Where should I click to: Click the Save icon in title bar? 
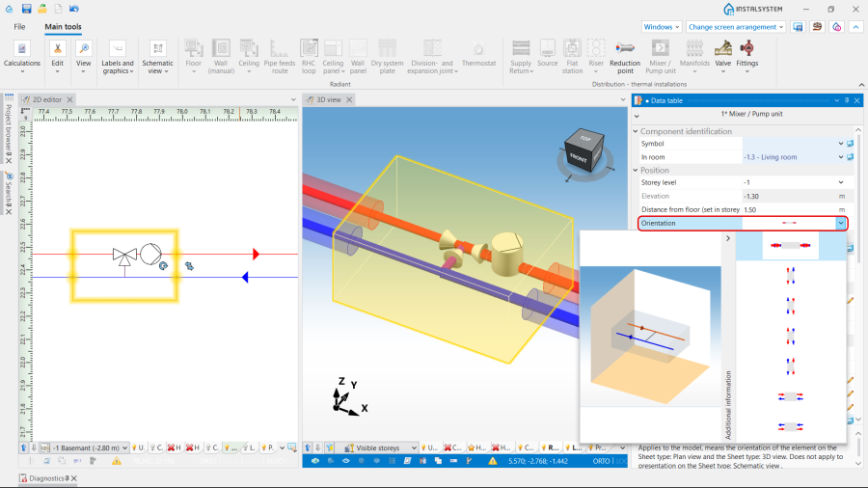point(26,9)
